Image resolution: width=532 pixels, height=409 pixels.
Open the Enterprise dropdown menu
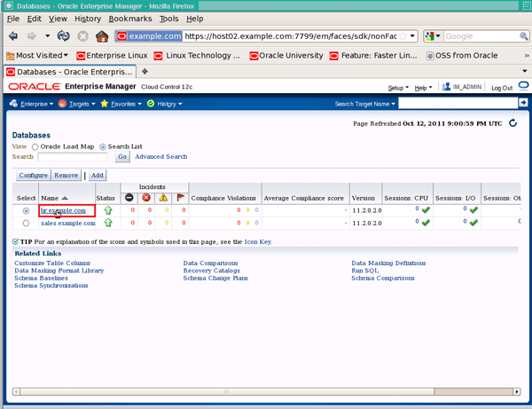(32, 104)
